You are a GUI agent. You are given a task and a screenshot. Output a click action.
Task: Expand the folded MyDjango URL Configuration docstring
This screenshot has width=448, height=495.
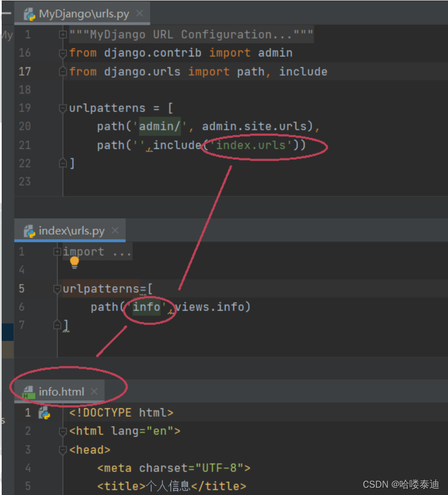(63, 34)
